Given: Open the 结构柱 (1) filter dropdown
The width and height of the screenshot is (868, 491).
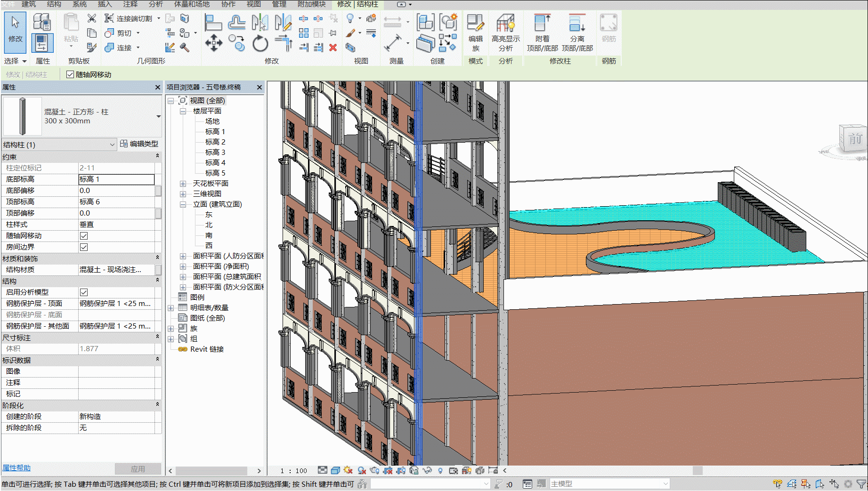Looking at the screenshot, I should pos(59,145).
